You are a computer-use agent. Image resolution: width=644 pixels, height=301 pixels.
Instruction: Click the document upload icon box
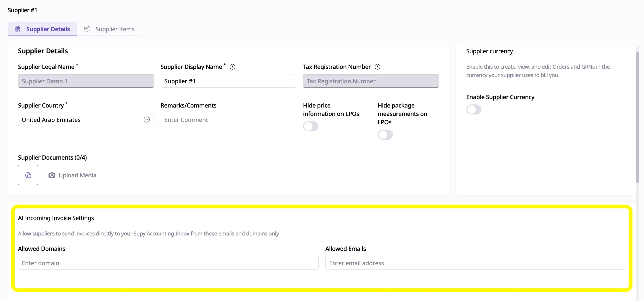pos(28,175)
